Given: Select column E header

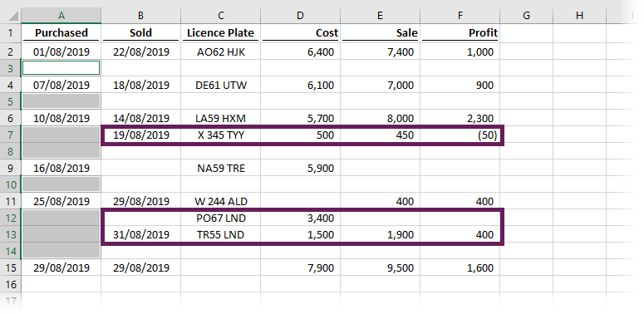Looking at the screenshot, I should click(380, 16).
